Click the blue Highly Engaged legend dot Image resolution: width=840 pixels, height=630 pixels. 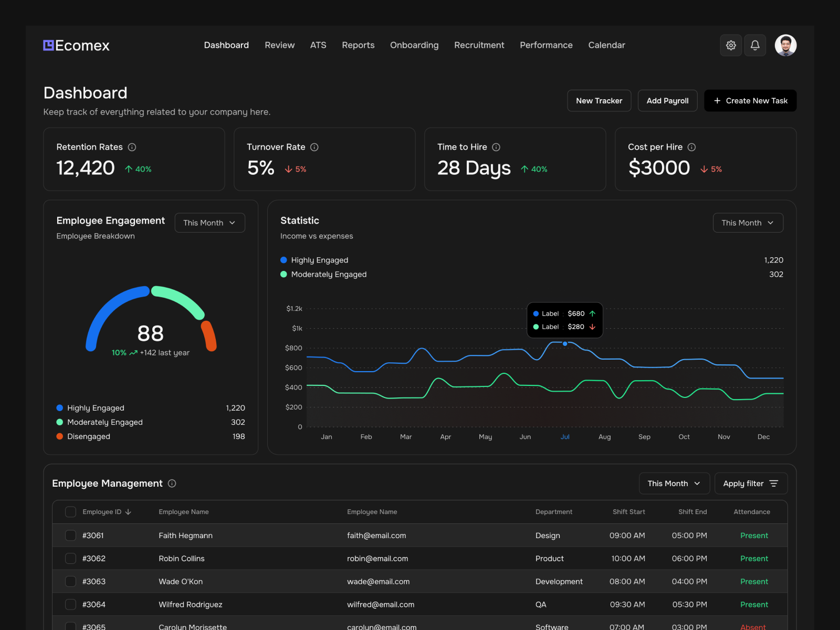coord(283,260)
